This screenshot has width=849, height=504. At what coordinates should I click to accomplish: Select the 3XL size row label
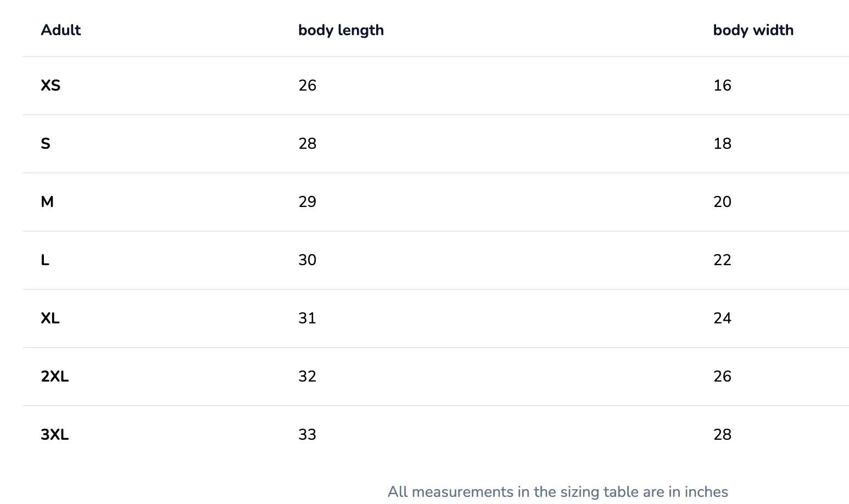point(54,435)
